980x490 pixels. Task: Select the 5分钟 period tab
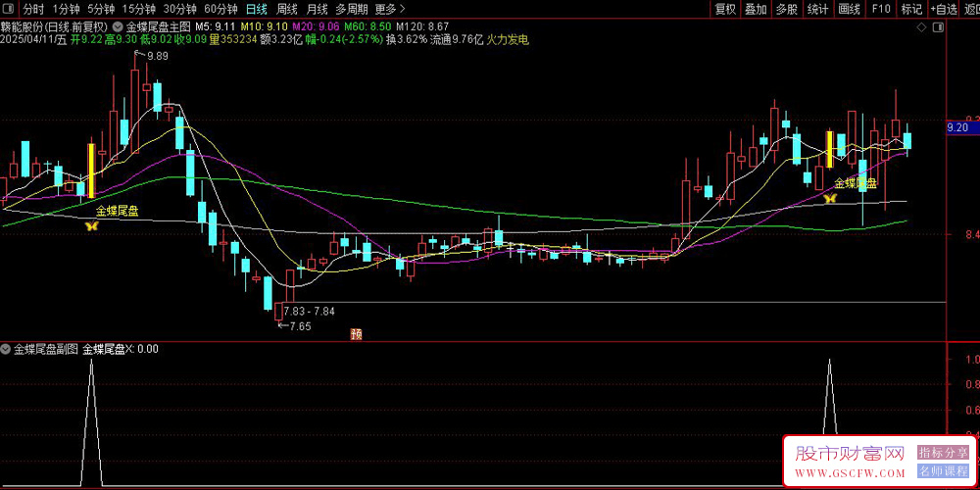[x=101, y=9]
